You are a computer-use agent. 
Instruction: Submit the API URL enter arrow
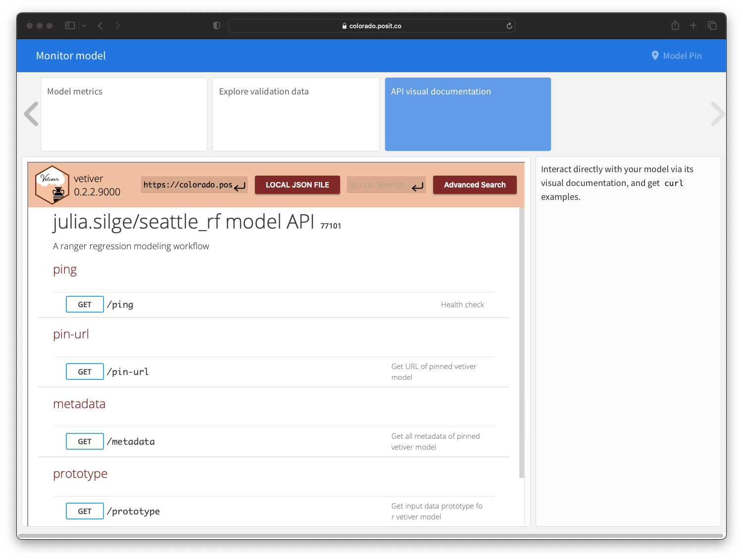coord(240,187)
